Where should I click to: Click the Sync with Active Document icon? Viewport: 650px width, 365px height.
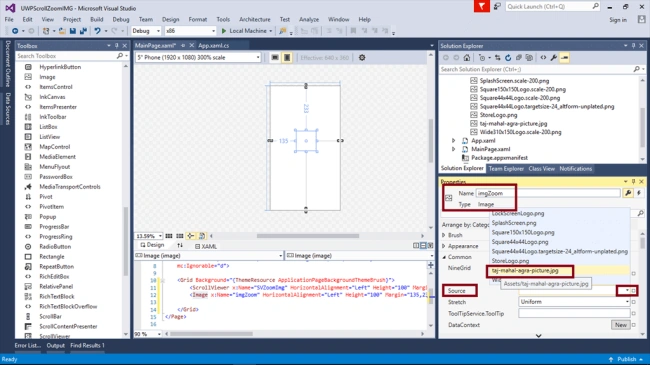tap(497, 58)
